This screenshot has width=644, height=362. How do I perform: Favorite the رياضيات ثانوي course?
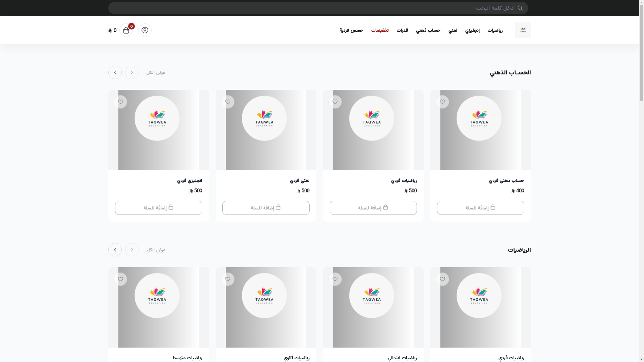(x=228, y=279)
